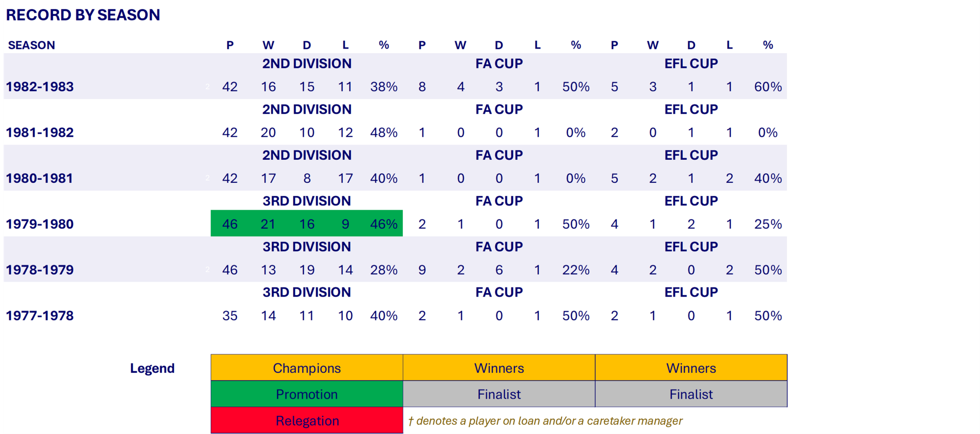Select the 22% FA Cup percentage value
This screenshot has width=980, height=434.
pyautogui.click(x=576, y=270)
